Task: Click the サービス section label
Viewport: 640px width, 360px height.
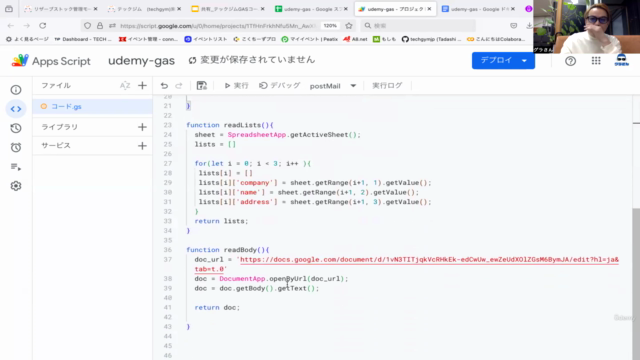Action: 56,146
